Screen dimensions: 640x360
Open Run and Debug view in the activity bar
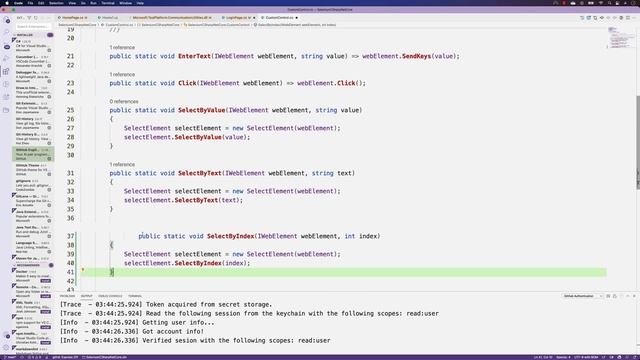point(7,59)
